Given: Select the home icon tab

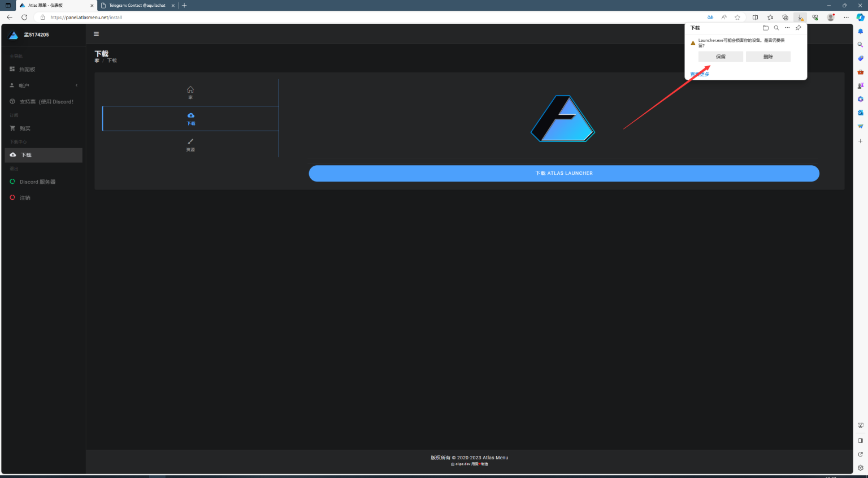Looking at the screenshot, I should click(190, 92).
